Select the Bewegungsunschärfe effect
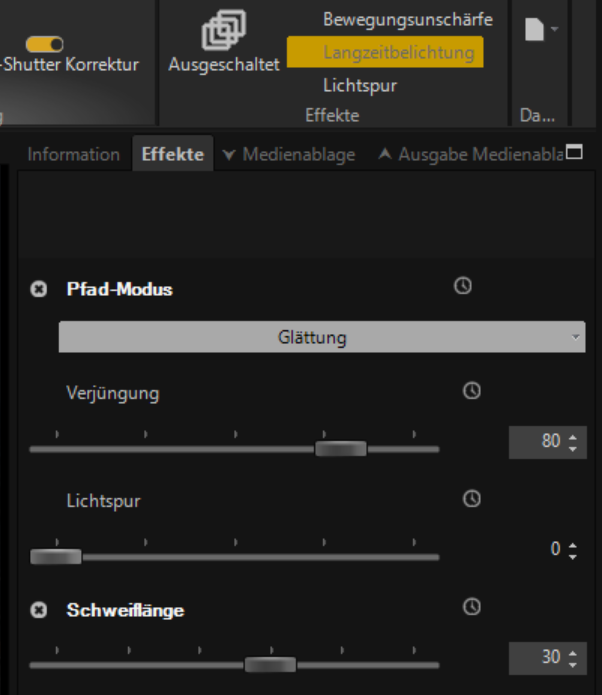This screenshot has height=695, width=602. coord(408,20)
